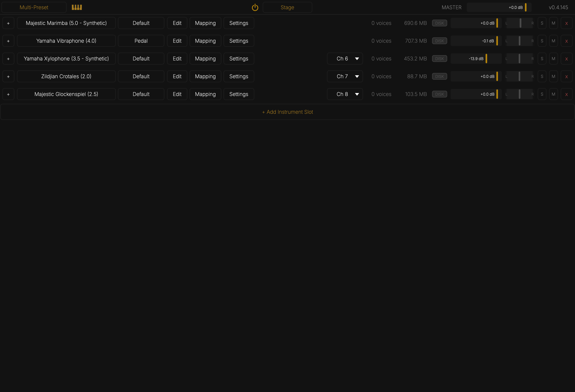Screen dimensions: 575x392
Task: Remove the Majestic Marimba slot with X
Action: (x=566, y=23)
